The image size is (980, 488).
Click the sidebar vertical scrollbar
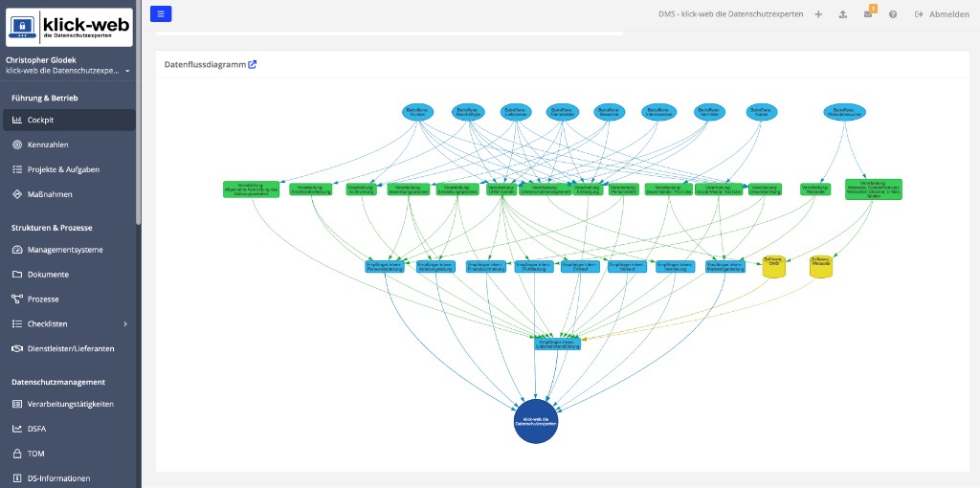pos(138,113)
